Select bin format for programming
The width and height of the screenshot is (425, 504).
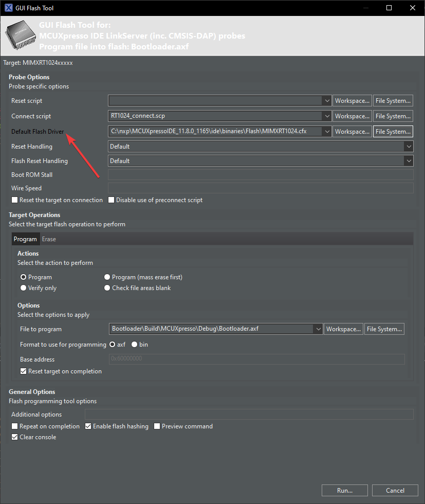135,345
